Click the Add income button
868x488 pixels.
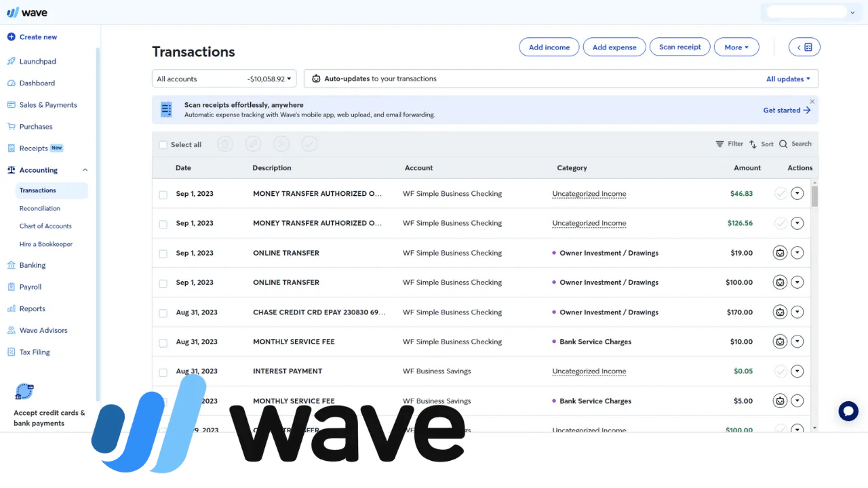coord(549,47)
